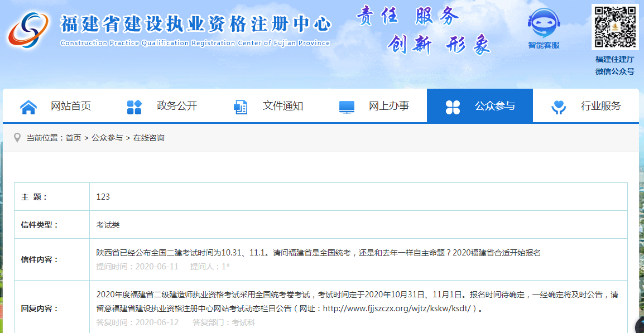Image resolution: width=644 pixels, height=333 pixels.
Task: Click the fjjszczx.org URL in the reply
Action: pos(397,308)
